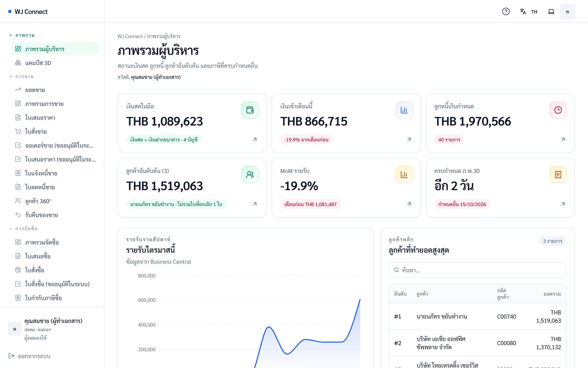Open ภาพรวมจัดซื้อ in sidebar
This screenshot has width=588, height=368.
[x=55, y=242]
